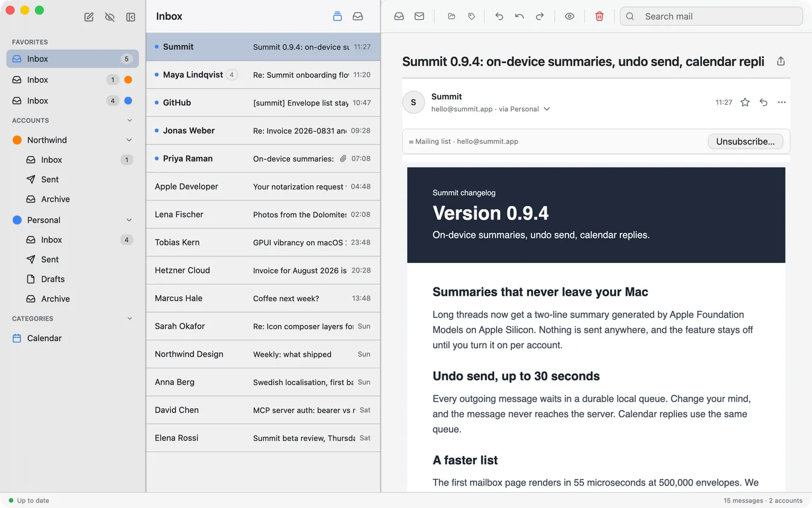The height and width of the screenshot is (508, 812).
Task: Toggle the stacked conversation view icon in the Inbox header
Action: [338, 16]
